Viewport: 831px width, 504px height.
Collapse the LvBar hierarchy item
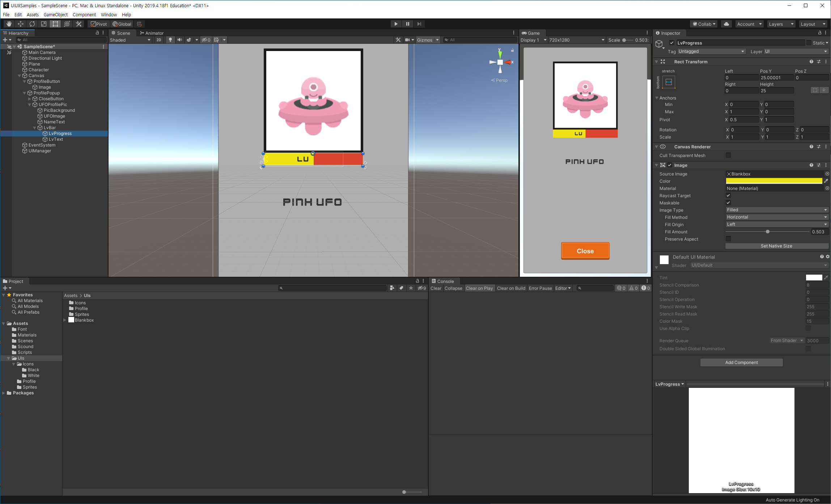coord(35,128)
